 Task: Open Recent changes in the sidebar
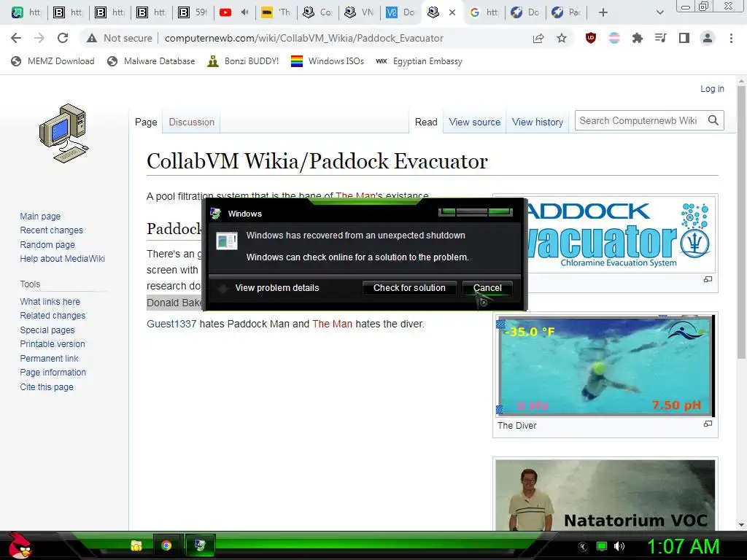pyautogui.click(x=52, y=230)
